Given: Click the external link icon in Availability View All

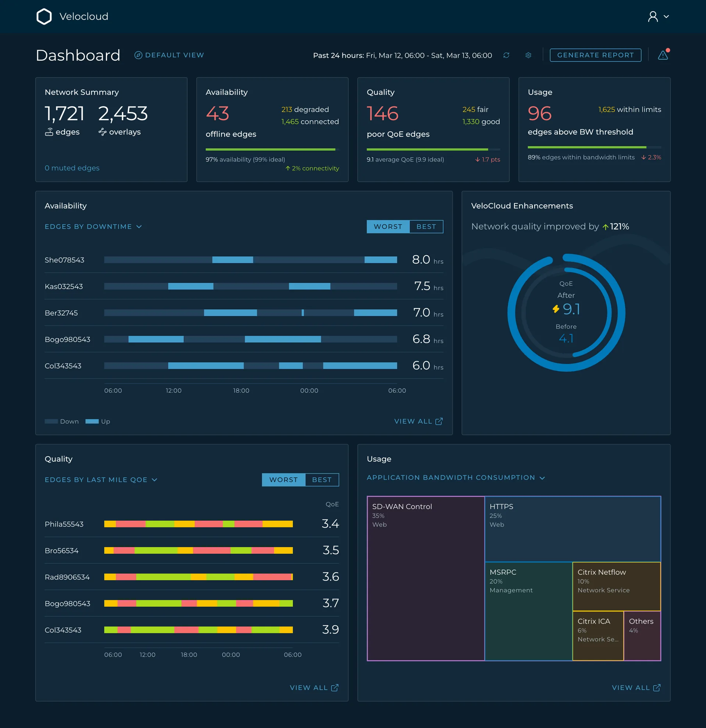Looking at the screenshot, I should pos(439,421).
